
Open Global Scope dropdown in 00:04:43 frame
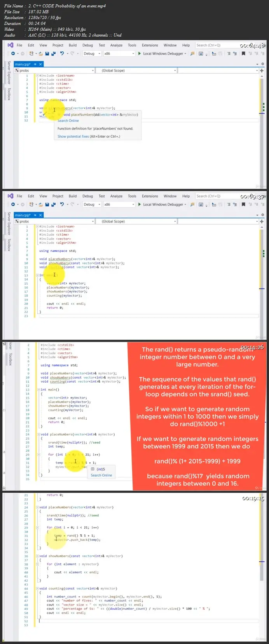[136, 70]
